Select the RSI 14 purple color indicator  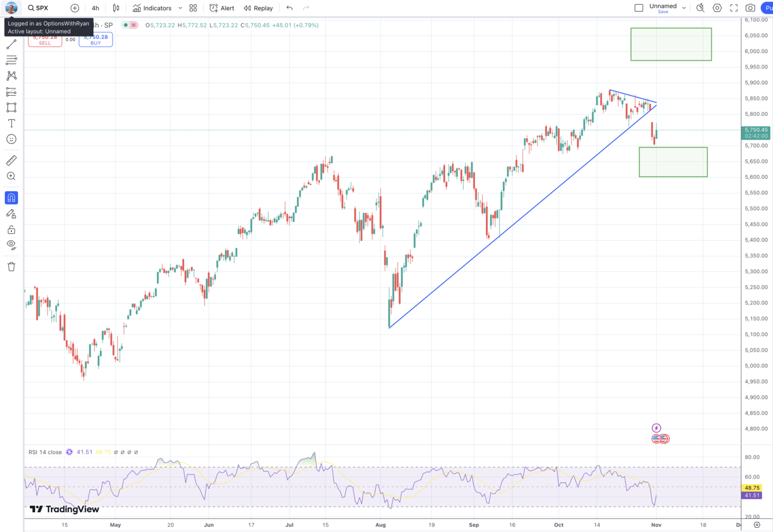[69, 452]
